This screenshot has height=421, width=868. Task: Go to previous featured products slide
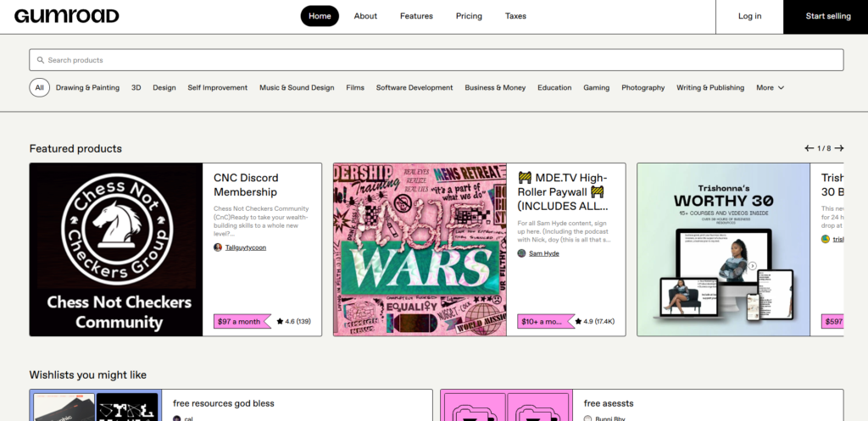[x=809, y=148]
